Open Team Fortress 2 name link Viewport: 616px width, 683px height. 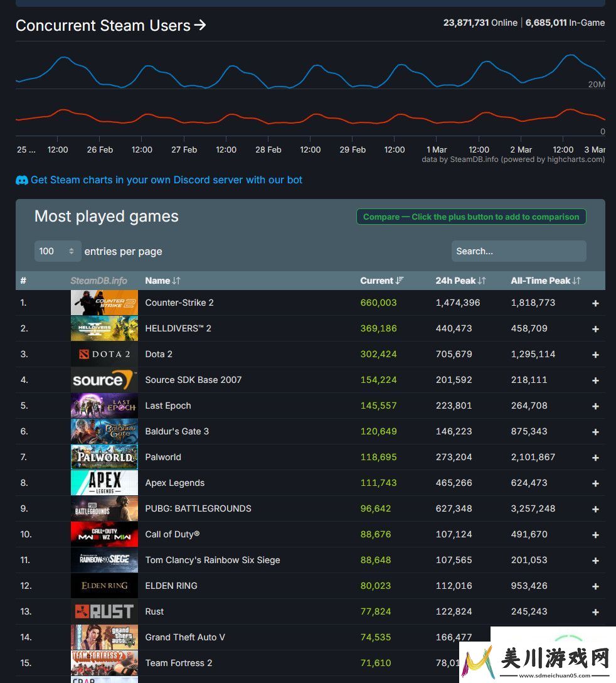[179, 662]
